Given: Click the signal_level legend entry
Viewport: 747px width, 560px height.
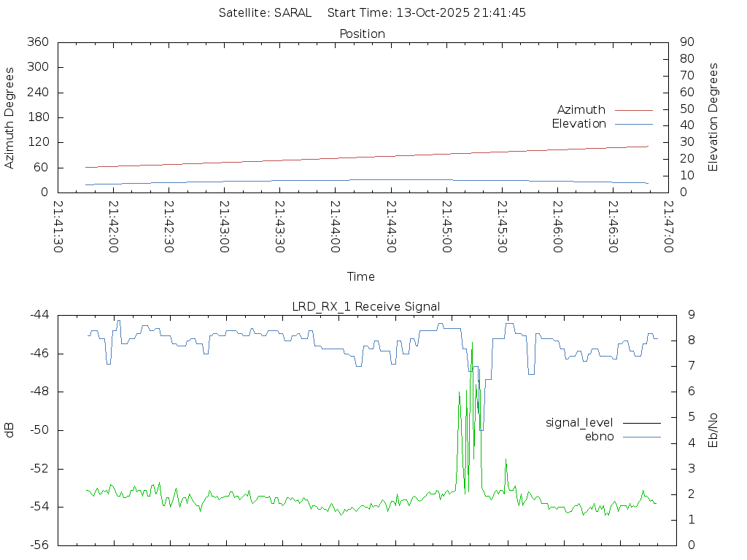Looking at the screenshot, I should [x=579, y=423].
